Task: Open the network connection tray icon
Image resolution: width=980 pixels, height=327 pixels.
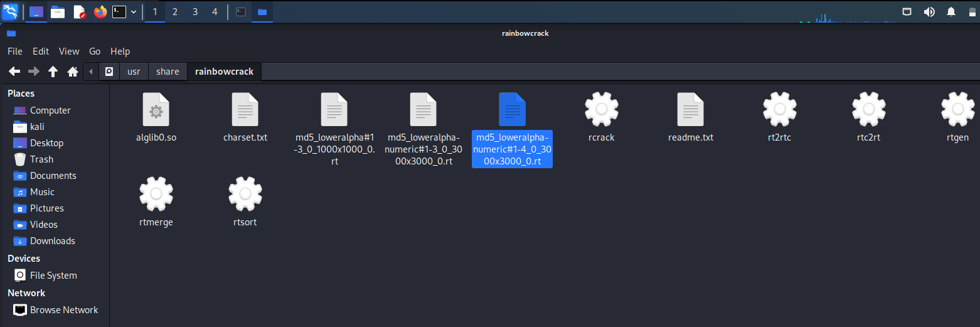Action: pos(907,12)
